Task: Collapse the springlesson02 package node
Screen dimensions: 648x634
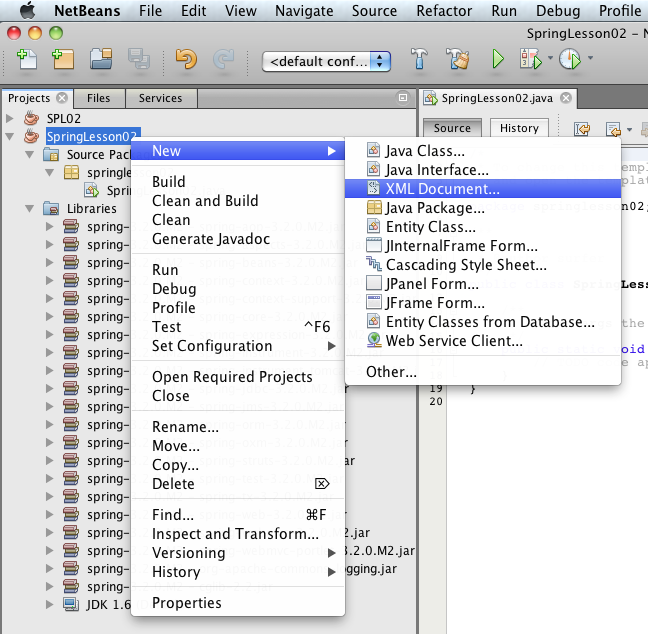Action: point(49,172)
